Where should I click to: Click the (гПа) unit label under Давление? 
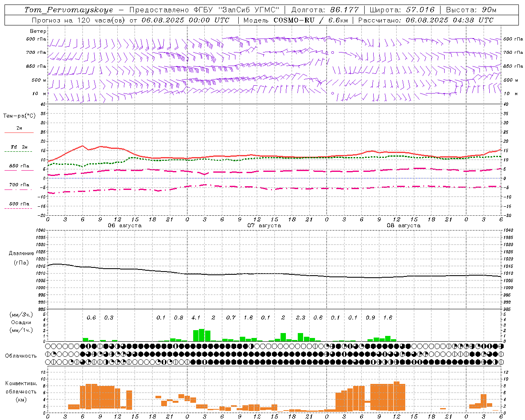[x=21, y=262]
